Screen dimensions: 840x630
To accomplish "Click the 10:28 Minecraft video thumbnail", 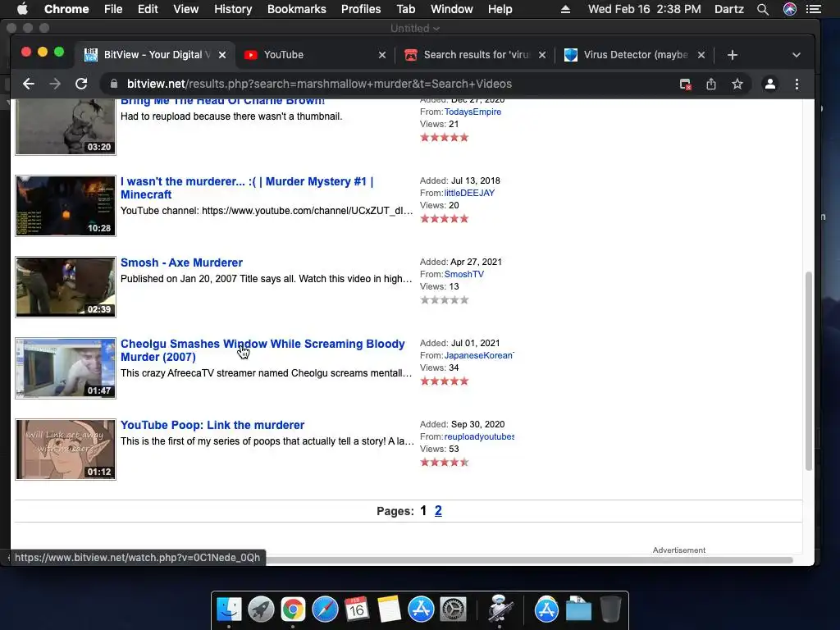I will [66, 206].
